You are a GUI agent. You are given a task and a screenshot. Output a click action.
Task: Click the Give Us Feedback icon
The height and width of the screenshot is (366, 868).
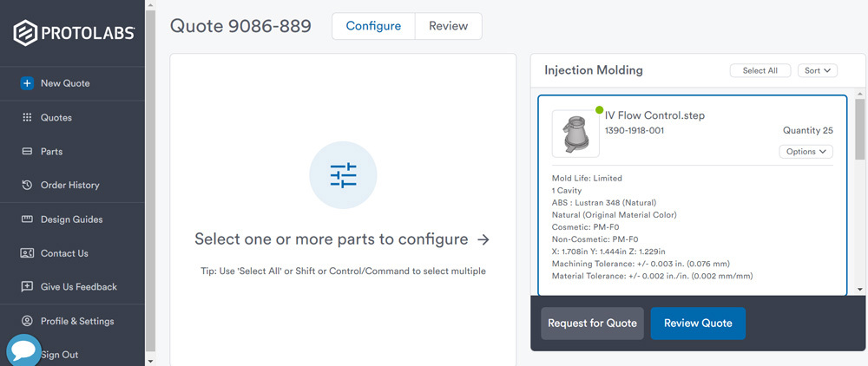26,286
